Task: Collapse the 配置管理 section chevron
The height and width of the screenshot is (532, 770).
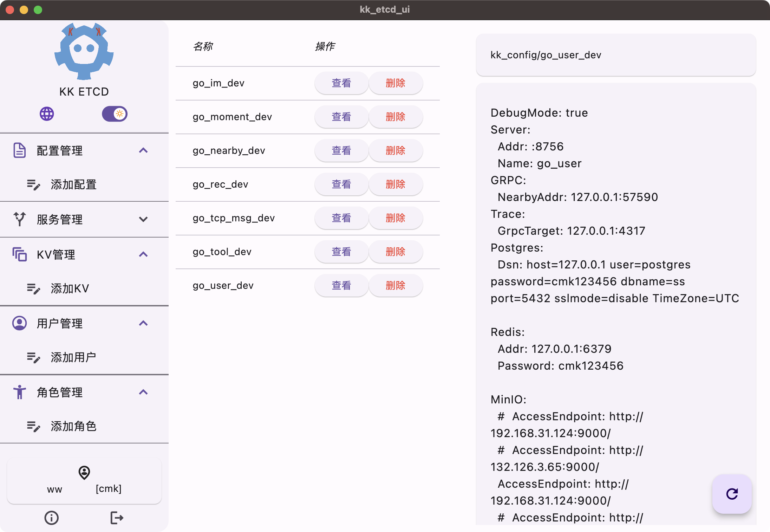Action: tap(143, 150)
